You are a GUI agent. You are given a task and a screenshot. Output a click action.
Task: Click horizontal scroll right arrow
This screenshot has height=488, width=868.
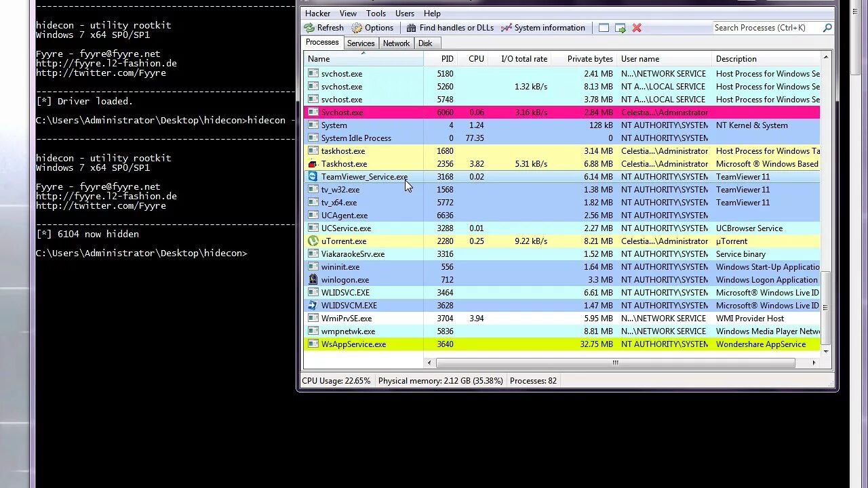(814, 363)
